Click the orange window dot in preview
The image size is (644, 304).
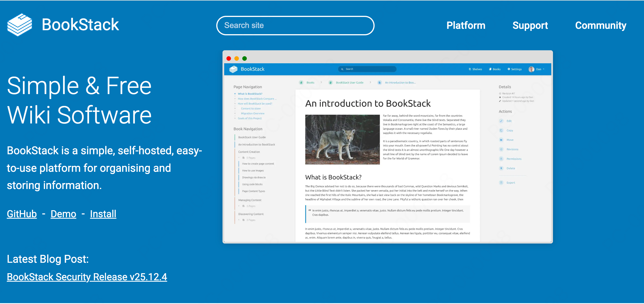[x=237, y=58]
